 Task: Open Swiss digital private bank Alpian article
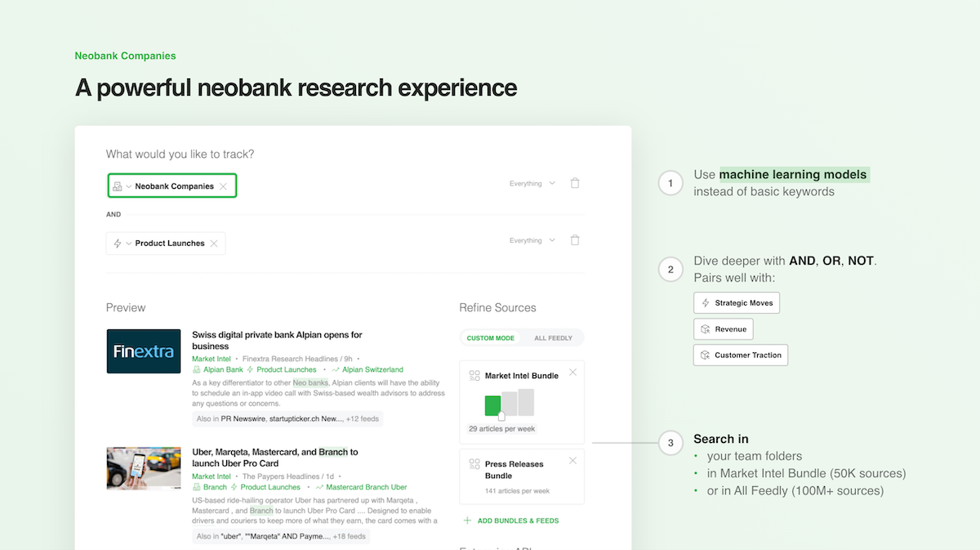[x=277, y=340]
